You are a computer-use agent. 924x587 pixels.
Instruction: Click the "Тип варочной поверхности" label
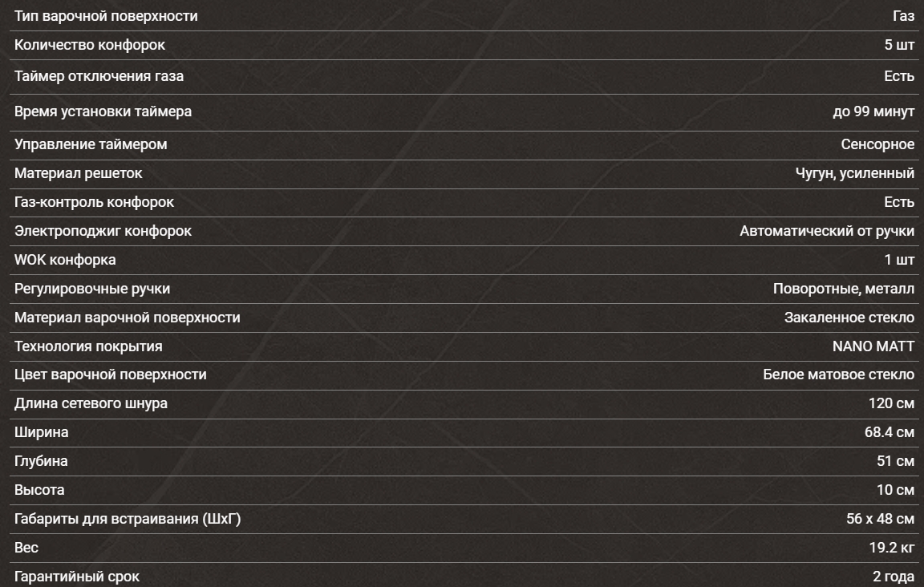[106, 16]
